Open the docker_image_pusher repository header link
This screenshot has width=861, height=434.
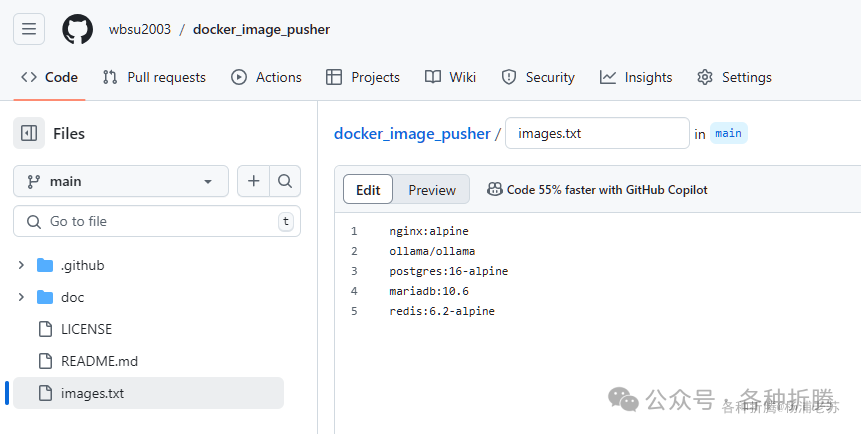[261, 29]
